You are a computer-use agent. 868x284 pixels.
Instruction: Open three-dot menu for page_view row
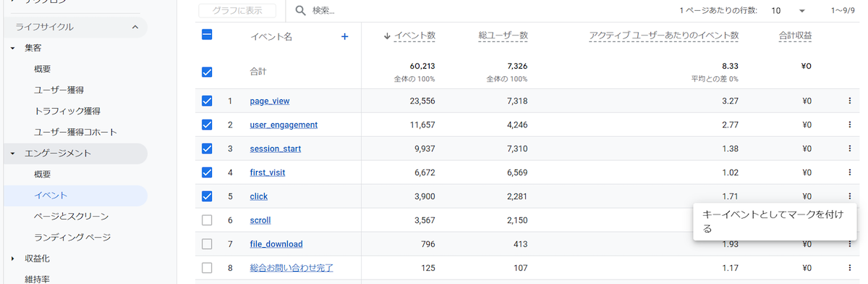click(849, 101)
